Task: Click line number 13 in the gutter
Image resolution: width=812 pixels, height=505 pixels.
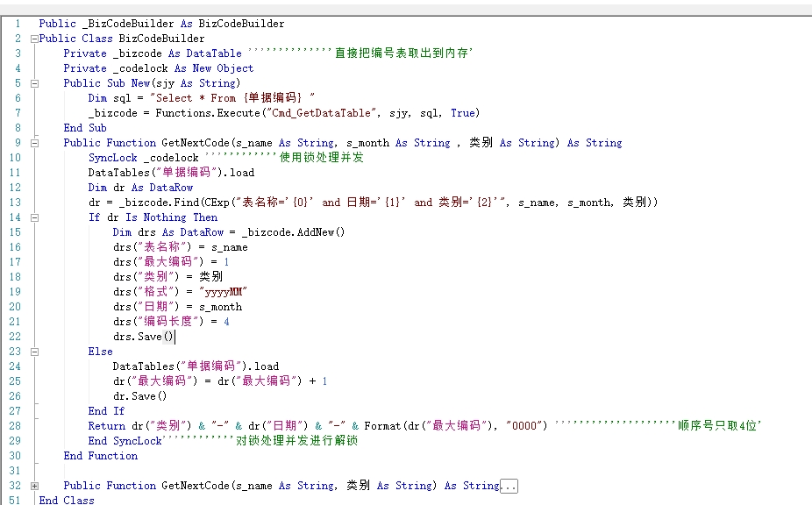Action: point(15,203)
